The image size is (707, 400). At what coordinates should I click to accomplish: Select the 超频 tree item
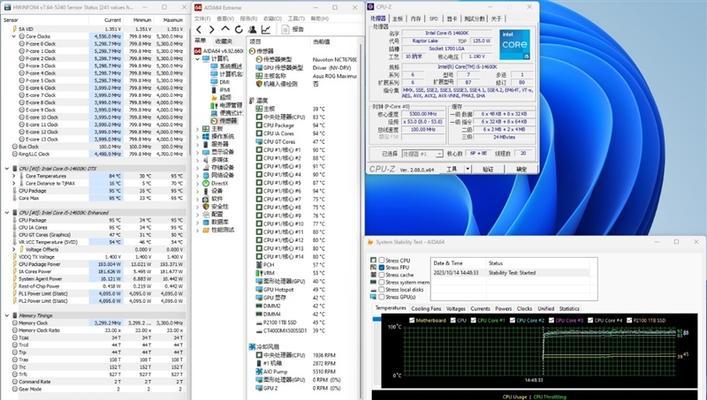click(x=225, y=97)
